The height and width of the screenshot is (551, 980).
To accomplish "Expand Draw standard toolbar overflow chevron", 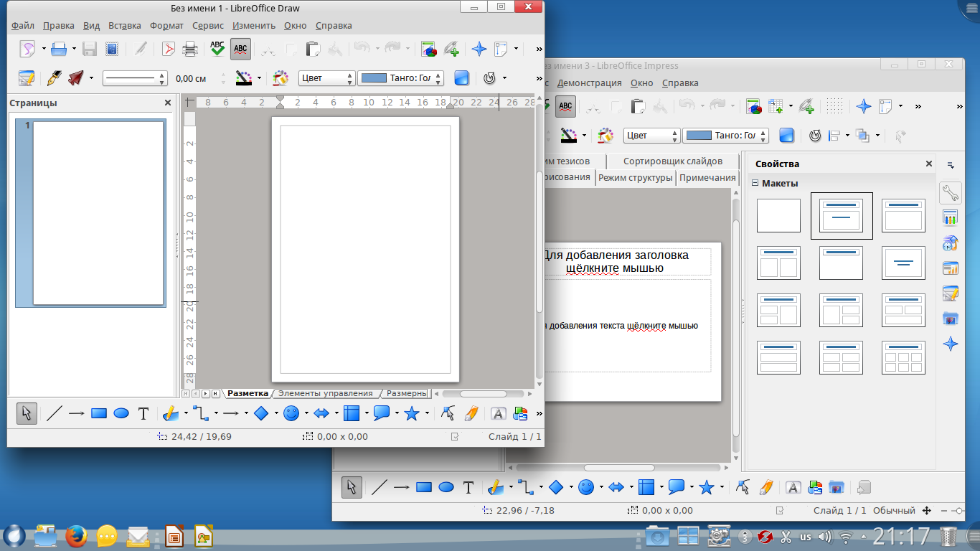I will [x=538, y=49].
